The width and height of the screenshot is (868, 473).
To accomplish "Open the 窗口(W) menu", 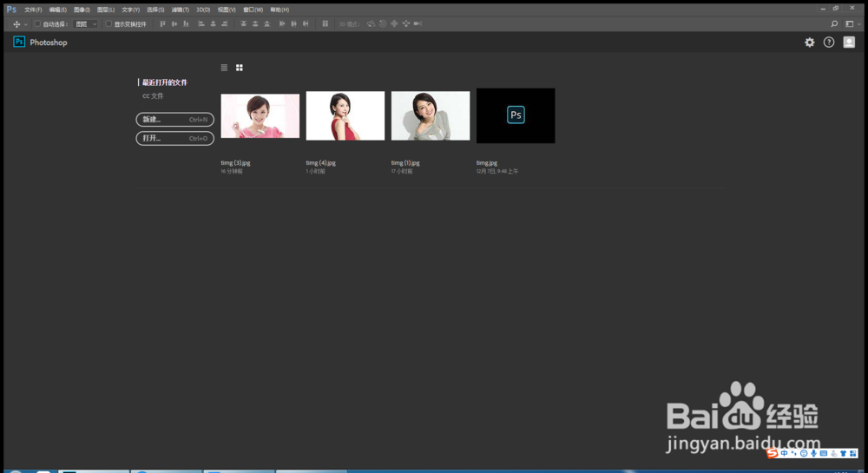I will coord(253,10).
